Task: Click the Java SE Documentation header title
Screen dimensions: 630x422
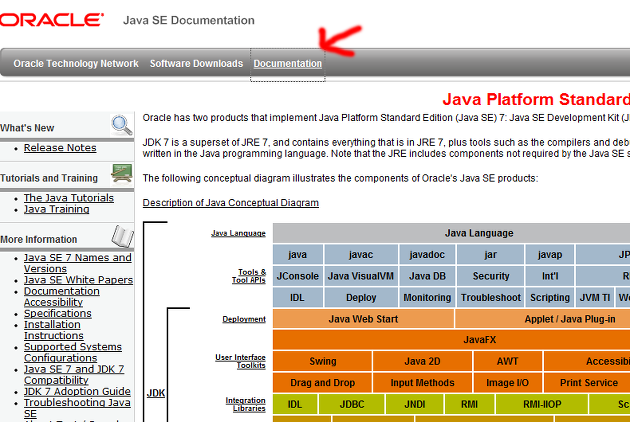Action: coord(189,20)
